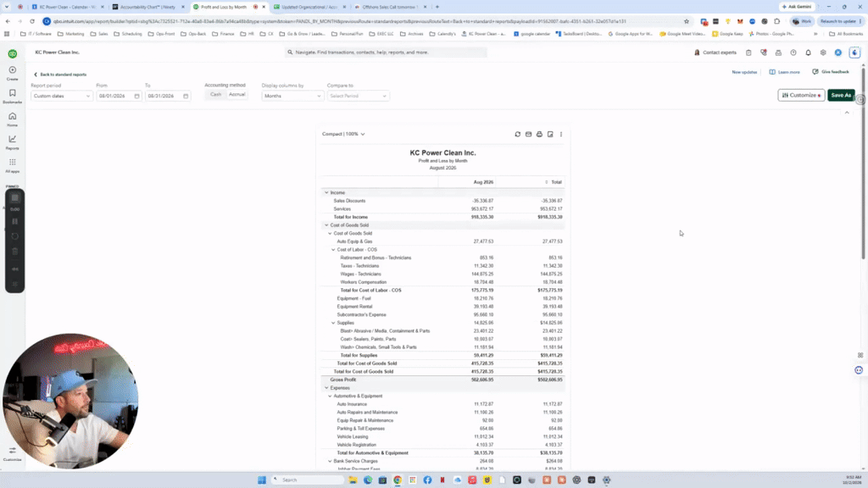Collapse the Supplies group
The height and width of the screenshot is (488, 868).
pyautogui.click(x=333, y=323)
